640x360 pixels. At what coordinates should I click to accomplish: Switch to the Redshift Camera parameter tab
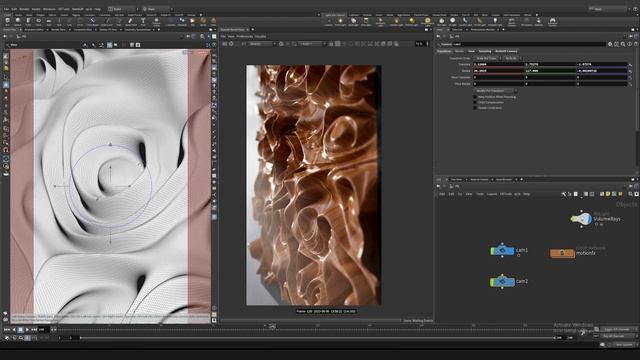click(x=506, y=51)
